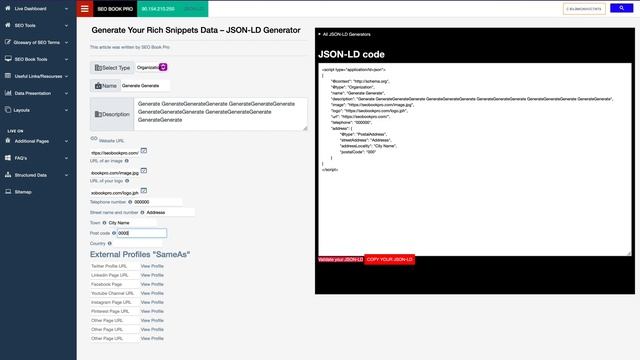The width and height of the screenshot is (640, 360).
Task: Expand Useful Links/Resources chevron
Action: pyautogui.click(x=66, y=76)
